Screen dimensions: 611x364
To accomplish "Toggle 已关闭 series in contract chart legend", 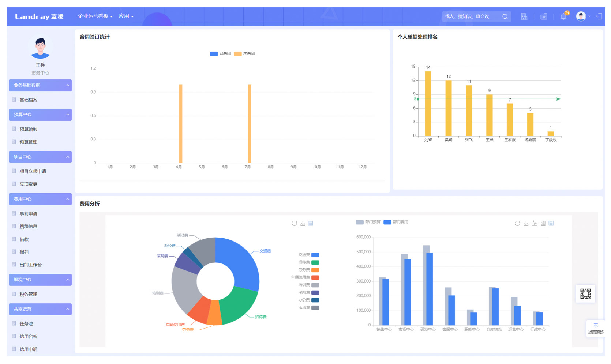I will [x=220, y=54].
